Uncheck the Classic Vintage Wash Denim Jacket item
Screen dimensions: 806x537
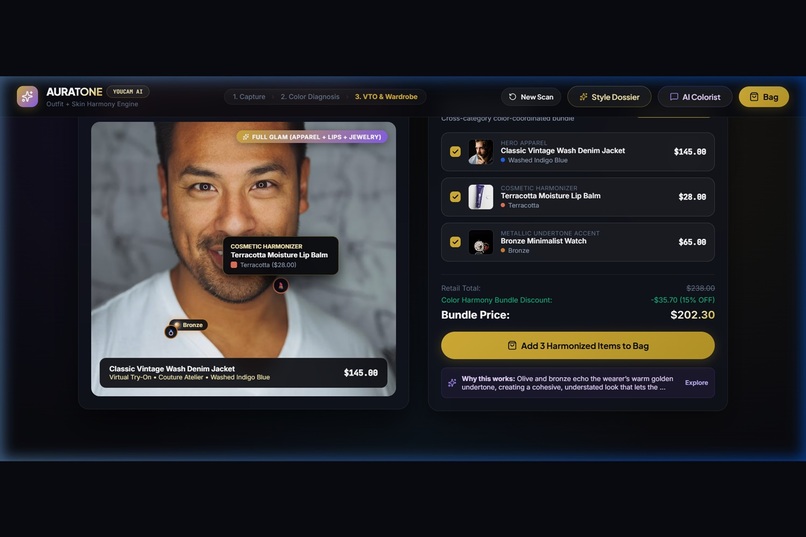[x=455, y=152]
